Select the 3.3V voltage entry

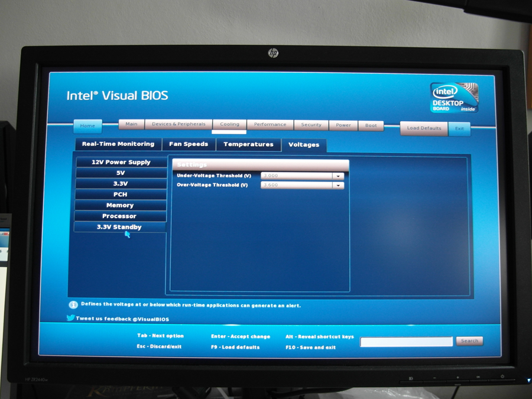coord(121,184)
